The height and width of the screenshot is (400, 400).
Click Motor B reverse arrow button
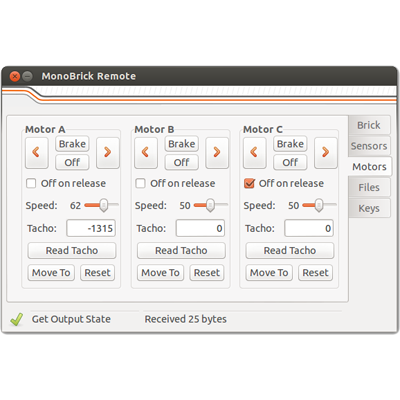point(146,153)
